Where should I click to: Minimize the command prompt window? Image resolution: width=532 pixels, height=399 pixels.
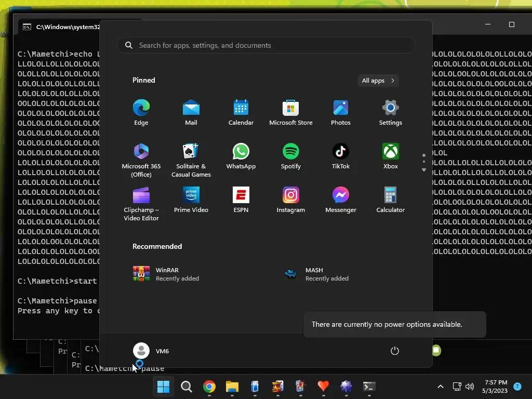488,24
